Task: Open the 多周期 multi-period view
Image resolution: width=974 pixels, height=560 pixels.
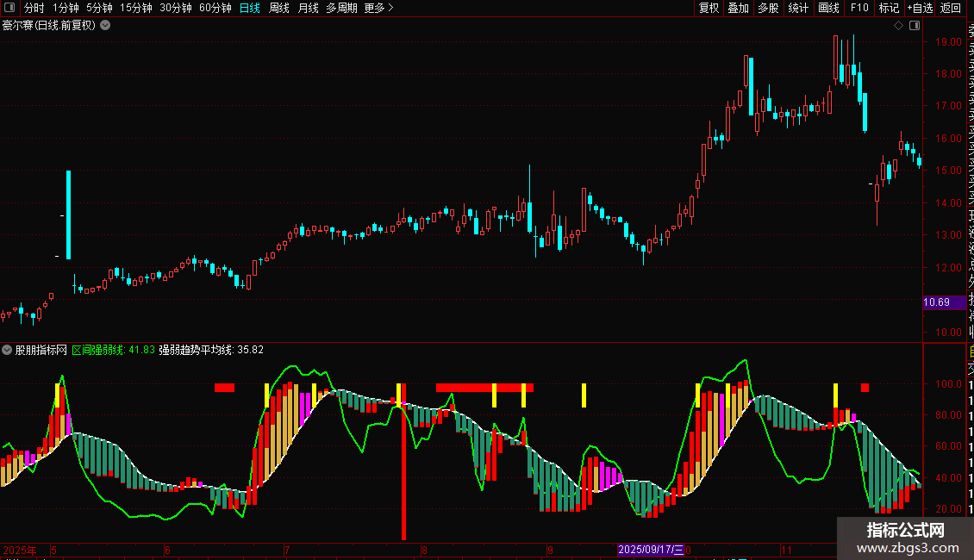Action: (x=341, y=8)
